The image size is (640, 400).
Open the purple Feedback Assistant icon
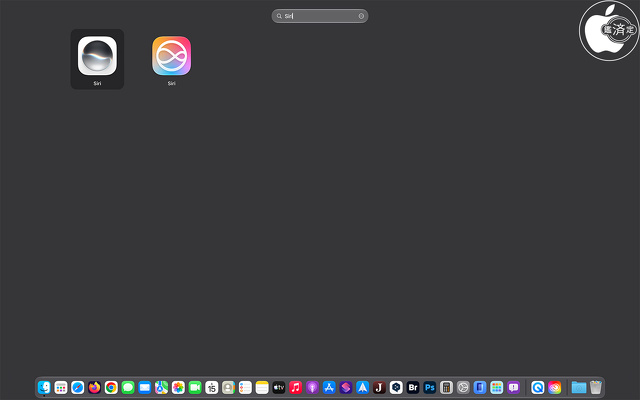(x=513, y=387)
